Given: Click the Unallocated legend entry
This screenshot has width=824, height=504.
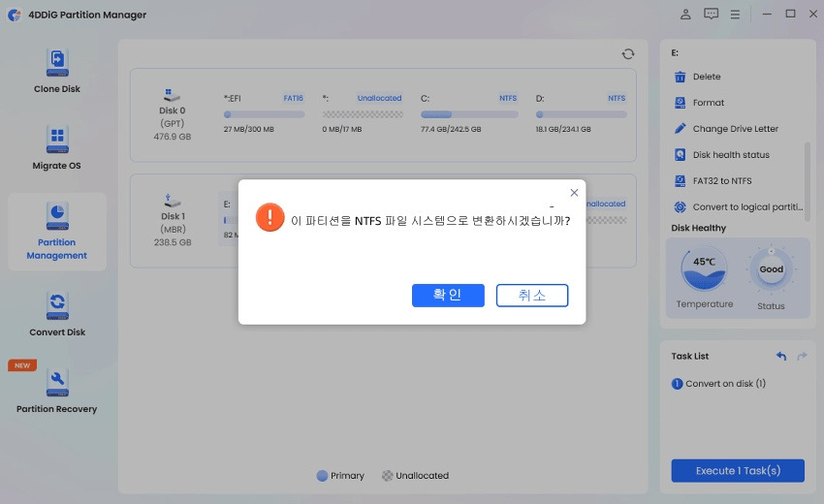Looking at the screenshot, I should tap(415, 476).
